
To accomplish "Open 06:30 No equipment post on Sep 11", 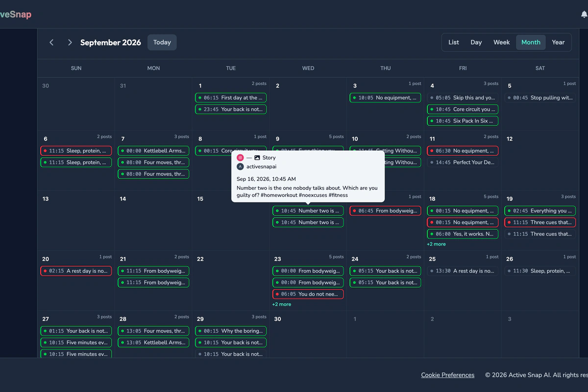I will click(463, 151).
